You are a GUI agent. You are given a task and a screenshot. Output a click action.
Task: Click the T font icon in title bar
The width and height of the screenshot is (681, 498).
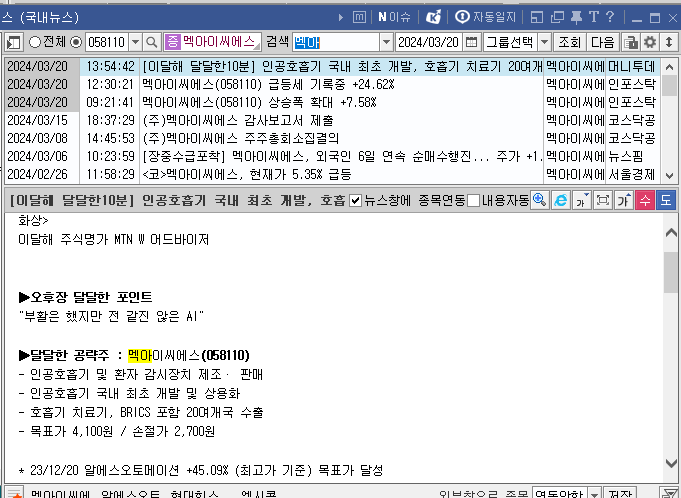(x=594, y=17)
